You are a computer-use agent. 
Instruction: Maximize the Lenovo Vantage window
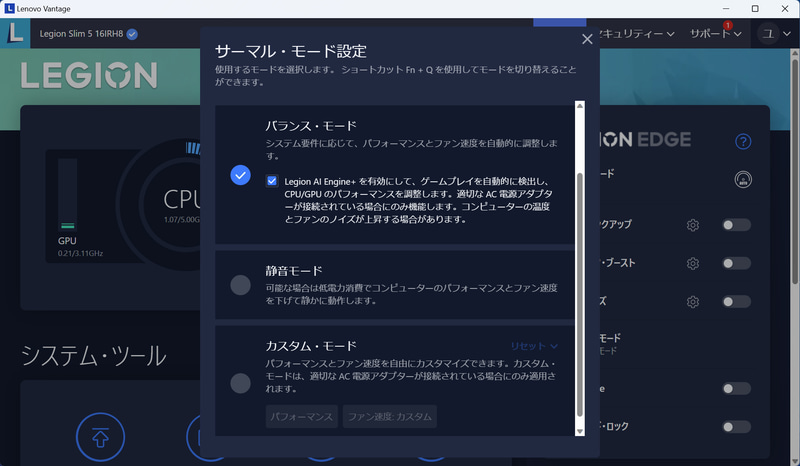[x=755, y=9]
